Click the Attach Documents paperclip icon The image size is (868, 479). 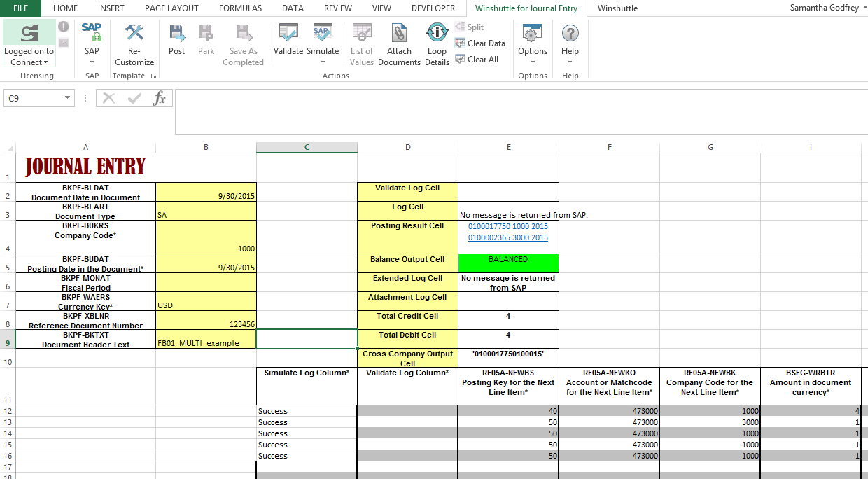tap(399, 32)
